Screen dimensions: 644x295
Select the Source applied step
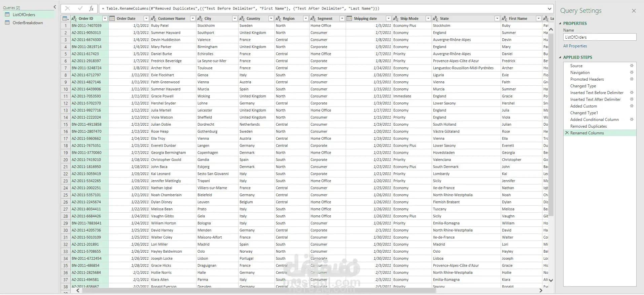click(576, 66)
